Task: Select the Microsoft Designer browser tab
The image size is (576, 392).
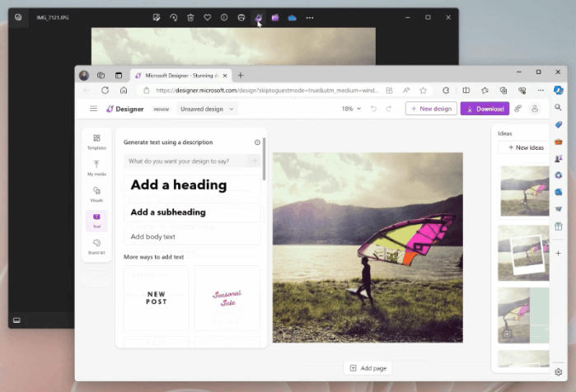Action: (181, 76)
